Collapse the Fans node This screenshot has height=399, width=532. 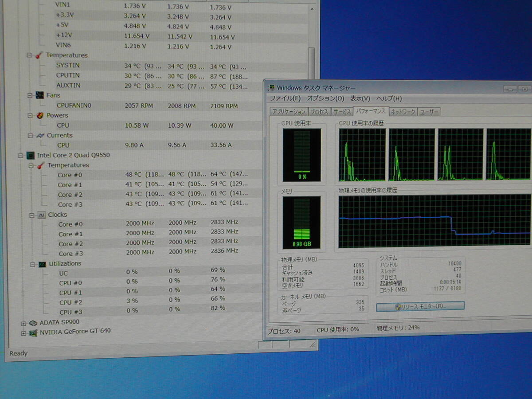tap(30, 95)
